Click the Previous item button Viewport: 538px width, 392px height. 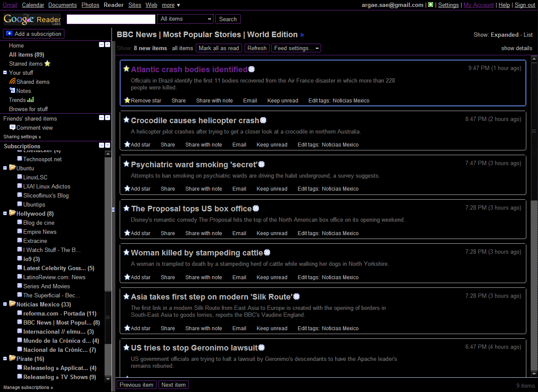(137, 385)
